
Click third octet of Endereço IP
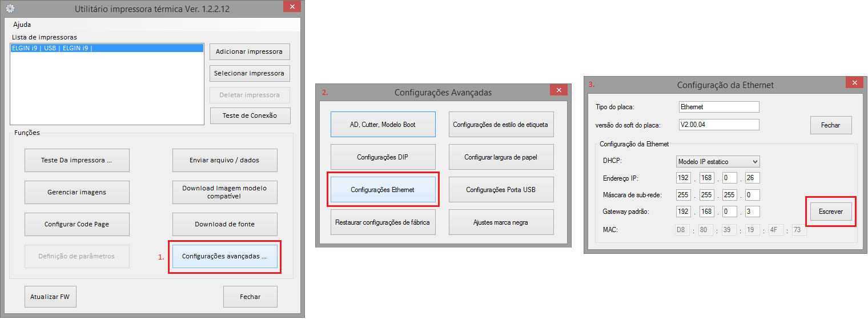click(729, 178)
